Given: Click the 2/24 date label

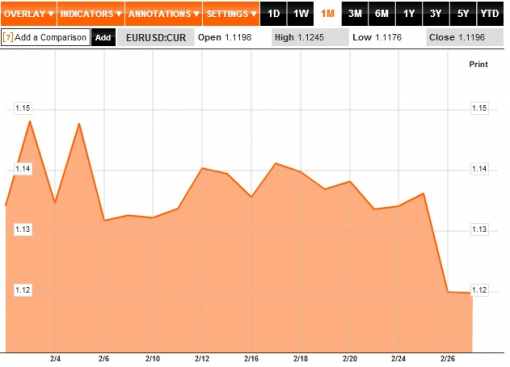Looking at the screenshot, I should (398, 359).
